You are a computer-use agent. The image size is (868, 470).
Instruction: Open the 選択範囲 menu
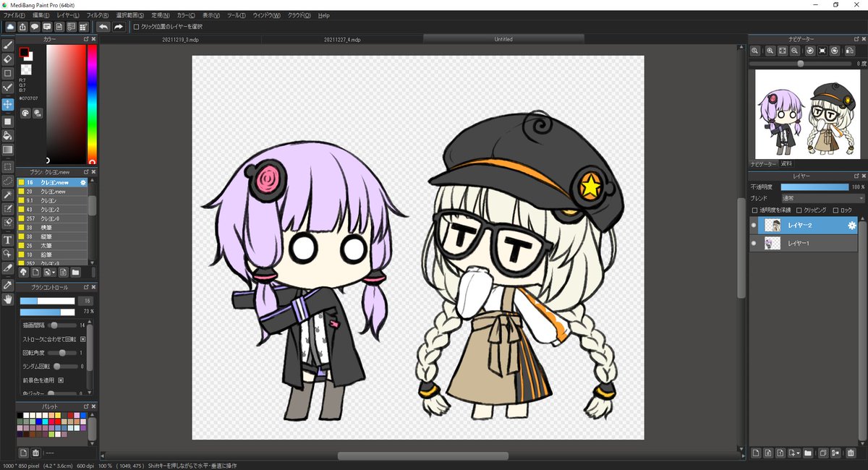(x=130, y=14)
